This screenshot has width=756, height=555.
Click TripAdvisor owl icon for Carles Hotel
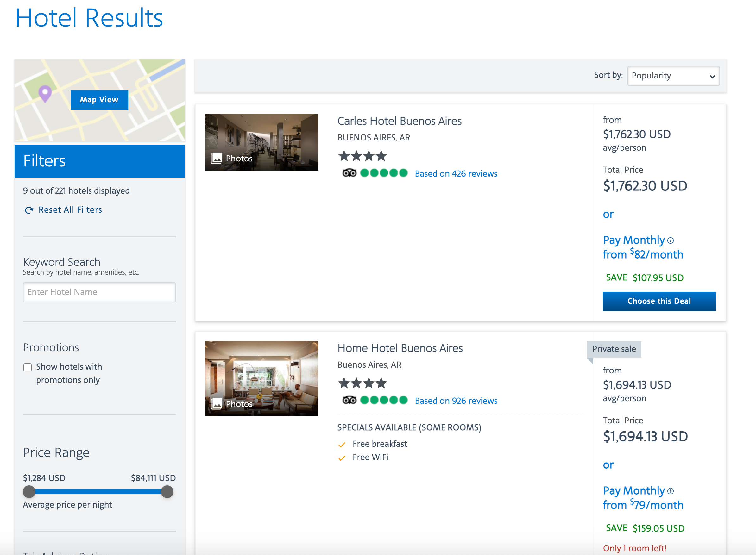click(x=349, y=173)
